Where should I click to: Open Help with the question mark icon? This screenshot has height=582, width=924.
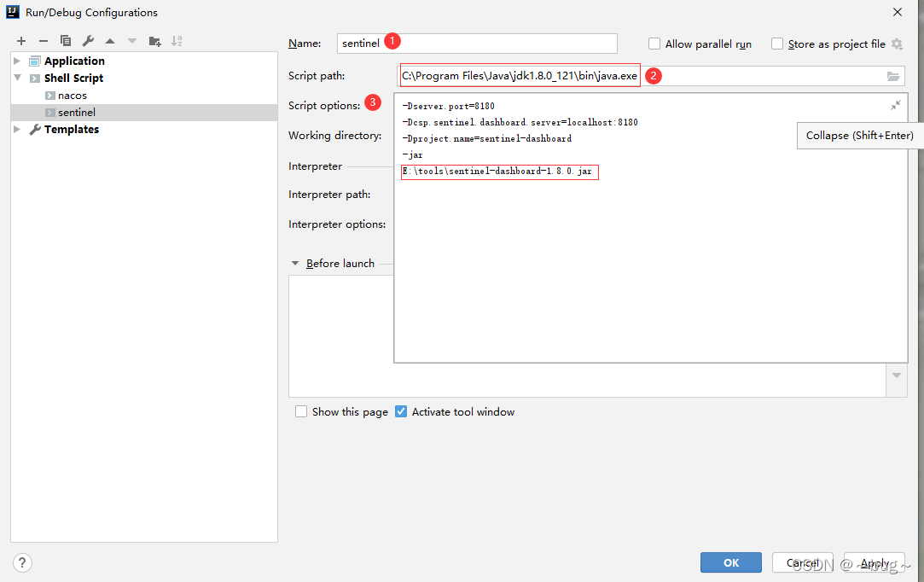(x=21, y=562)
